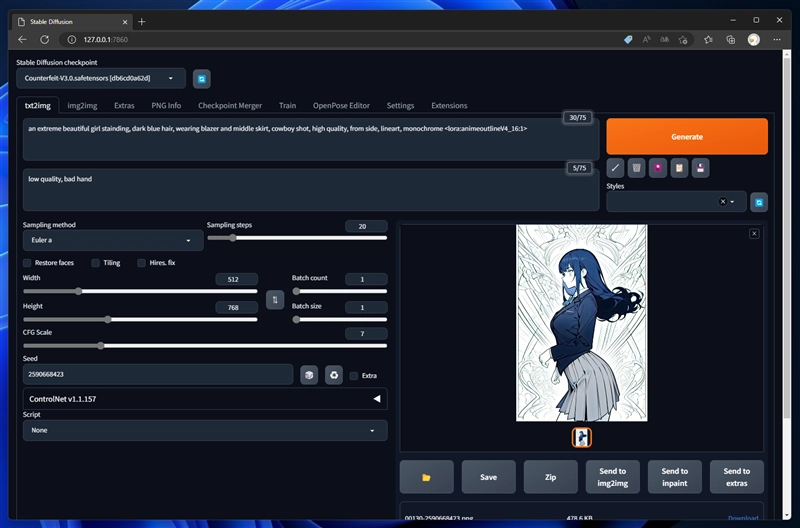Open Read aloud in the address bar

646,39
